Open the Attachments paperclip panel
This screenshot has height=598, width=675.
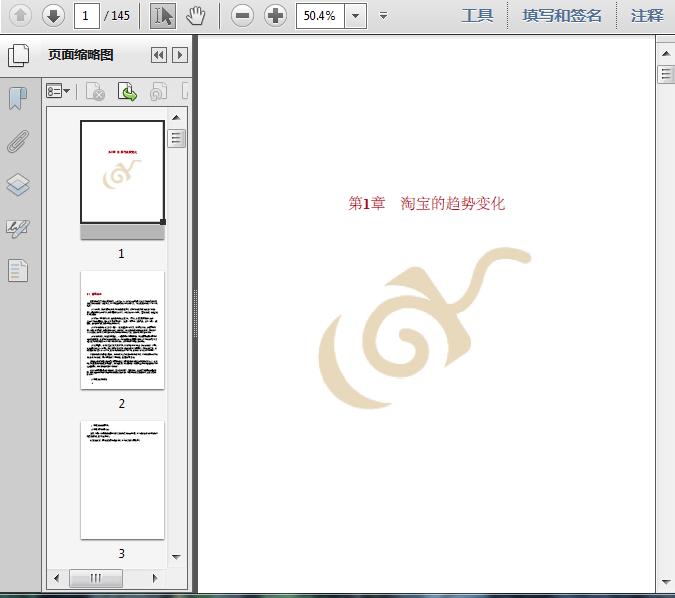18,141
